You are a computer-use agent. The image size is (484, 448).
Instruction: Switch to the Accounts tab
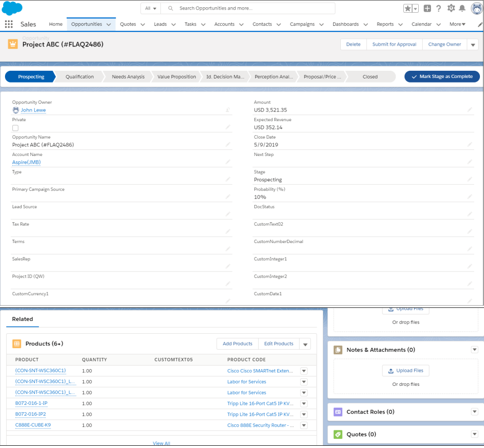coord(224,24)
